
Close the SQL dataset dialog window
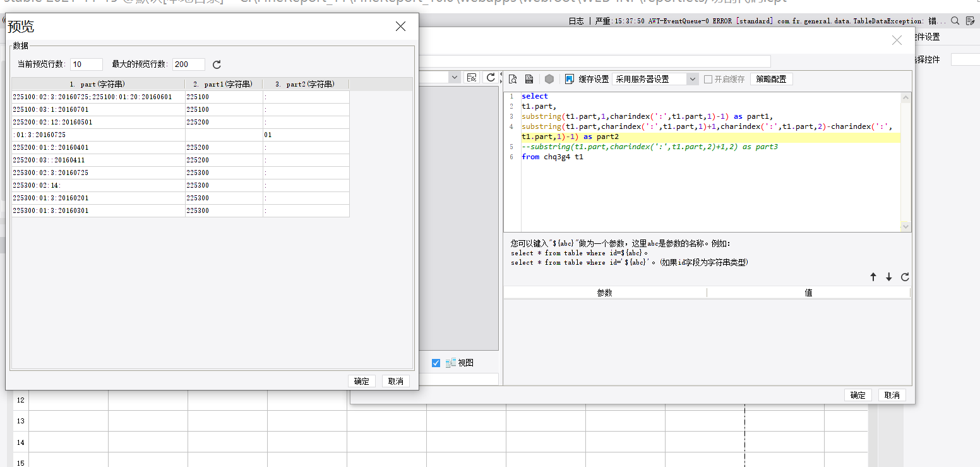897,40
